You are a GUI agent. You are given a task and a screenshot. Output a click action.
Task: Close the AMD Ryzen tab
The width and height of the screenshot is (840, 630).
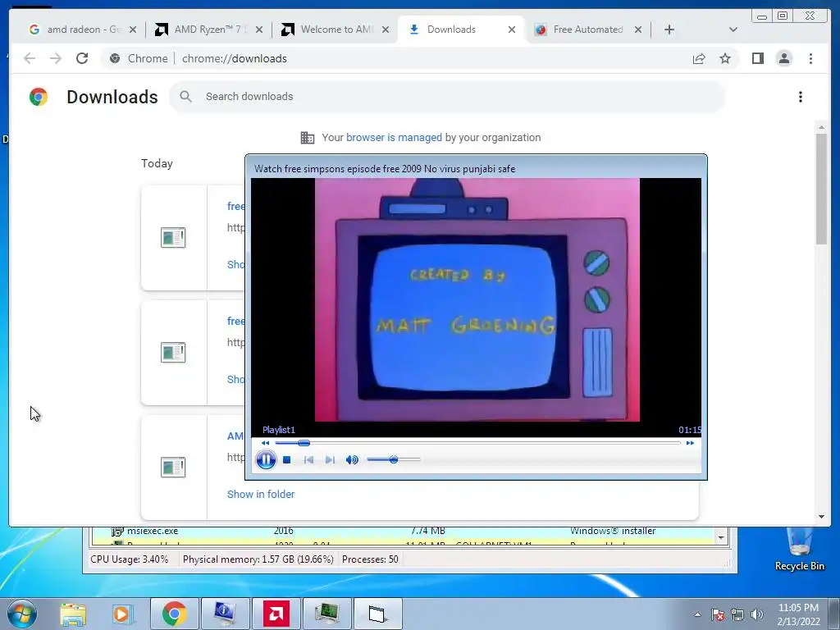pyautogui.click(x=259, y=30)
